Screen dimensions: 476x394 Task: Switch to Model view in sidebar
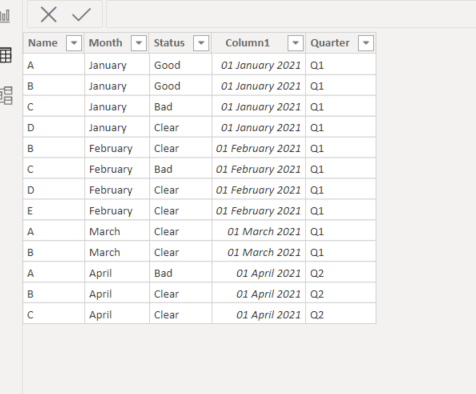(x=6, y=96)
